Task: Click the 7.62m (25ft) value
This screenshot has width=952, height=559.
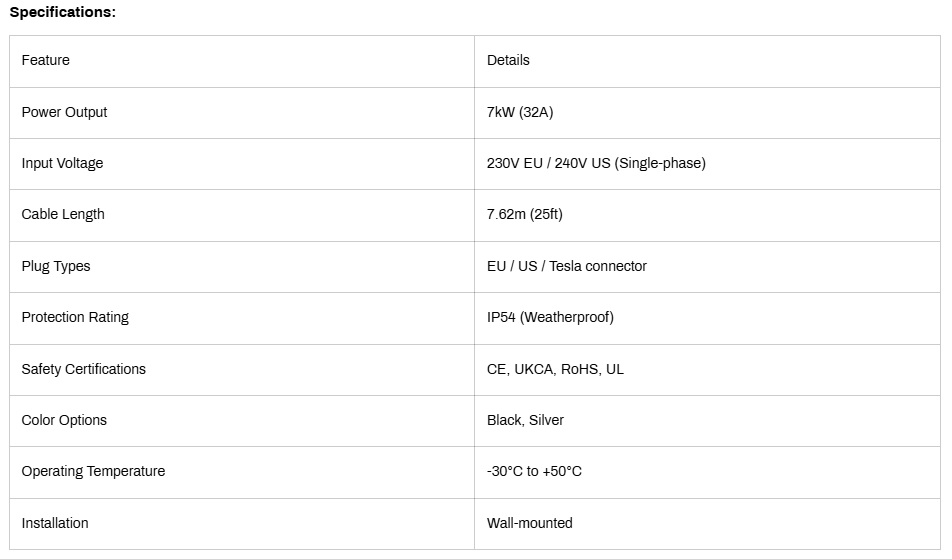Action: tap(525, 214)
